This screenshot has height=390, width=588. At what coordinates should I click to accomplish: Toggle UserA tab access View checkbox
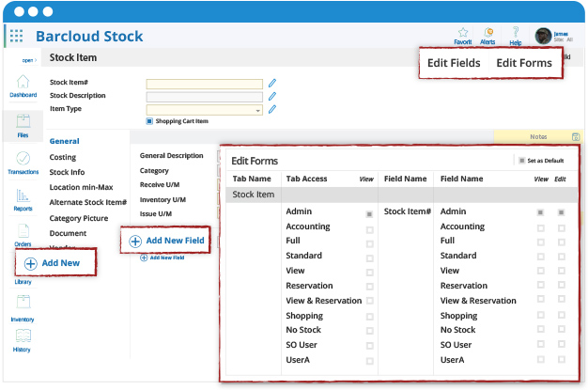[369, 361]
